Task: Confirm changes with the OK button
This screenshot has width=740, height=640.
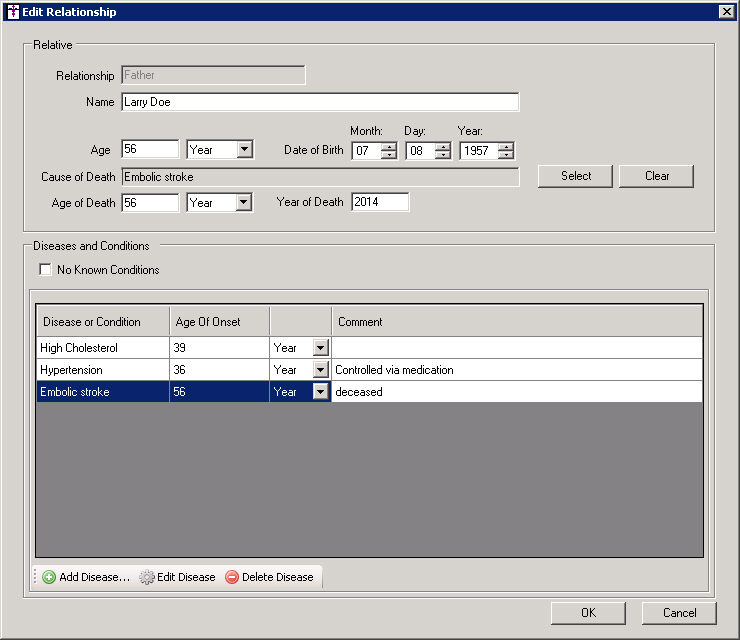Action: [588, 613]
